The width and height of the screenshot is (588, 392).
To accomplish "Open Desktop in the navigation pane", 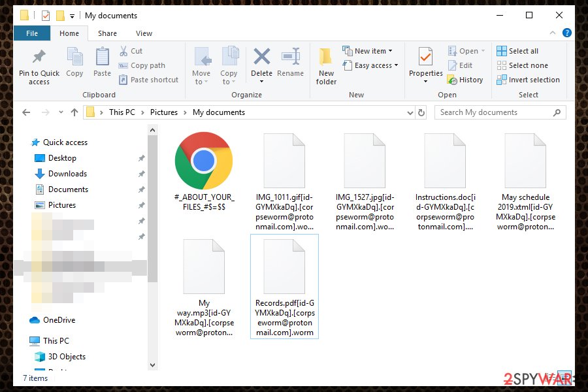I will pos(56,158).
